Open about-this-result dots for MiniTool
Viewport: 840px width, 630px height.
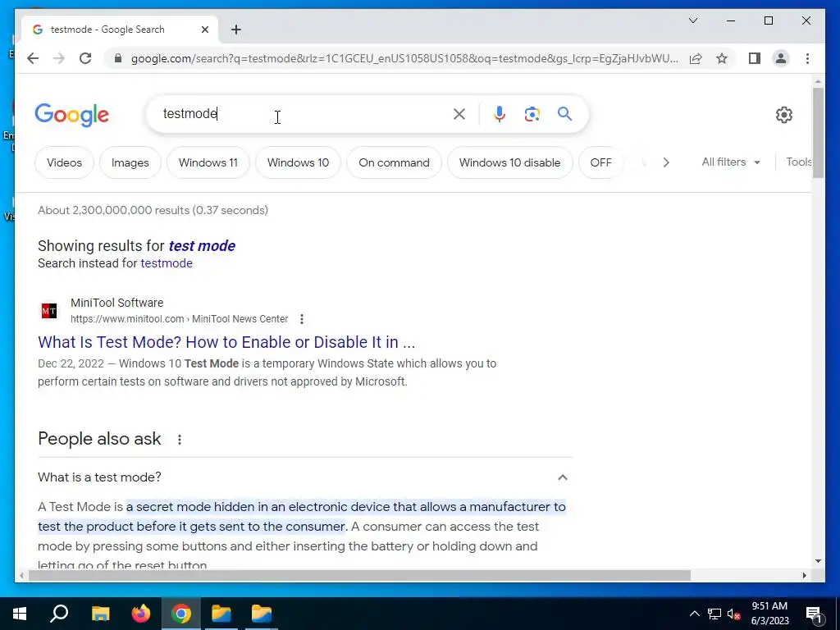(x=302, y=319)
